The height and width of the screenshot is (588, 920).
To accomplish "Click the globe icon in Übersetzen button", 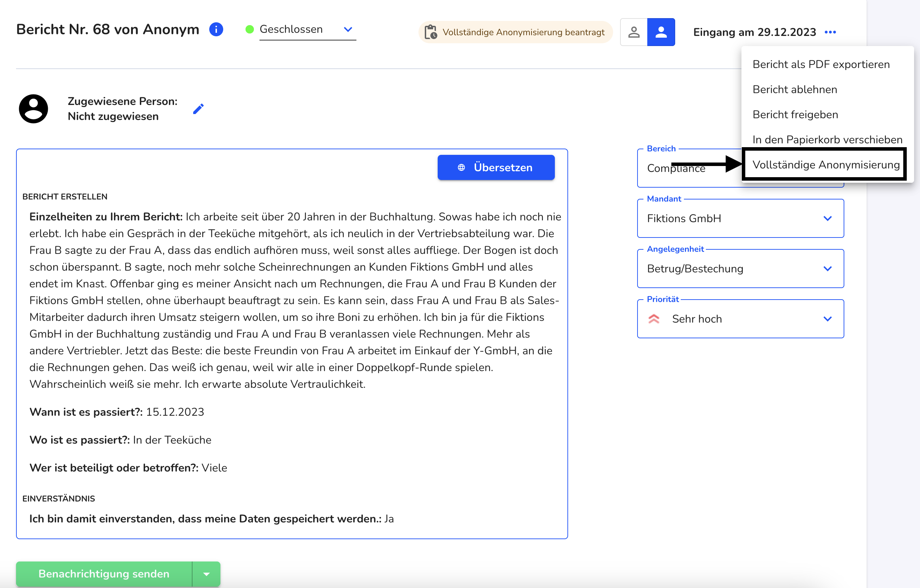I will pos(461,167).
